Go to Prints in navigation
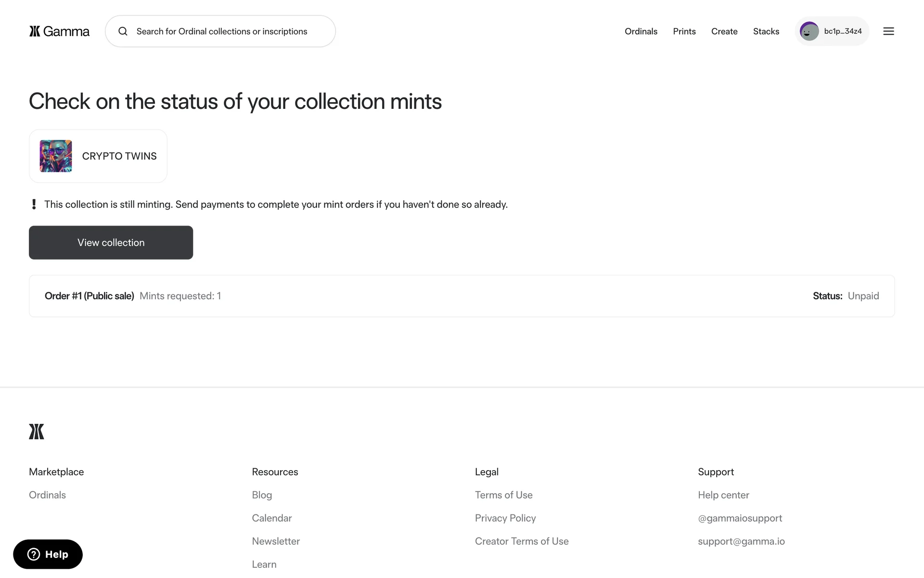Image resolution: width=924 pixels, height=578 pixels. (684, 31)
